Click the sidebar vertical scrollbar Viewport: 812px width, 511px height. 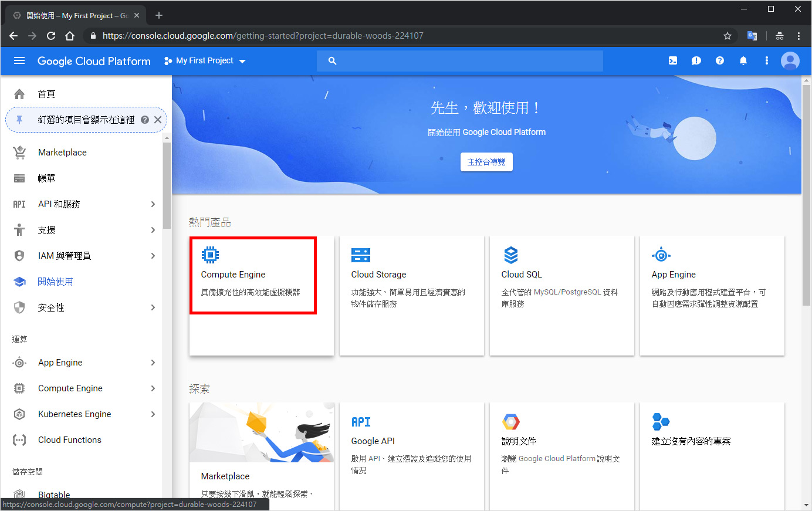pyautogui.click(x=167, y=185)
